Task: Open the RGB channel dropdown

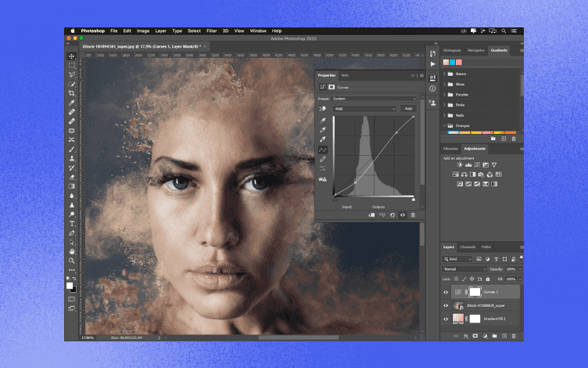Action: point(364,109)
